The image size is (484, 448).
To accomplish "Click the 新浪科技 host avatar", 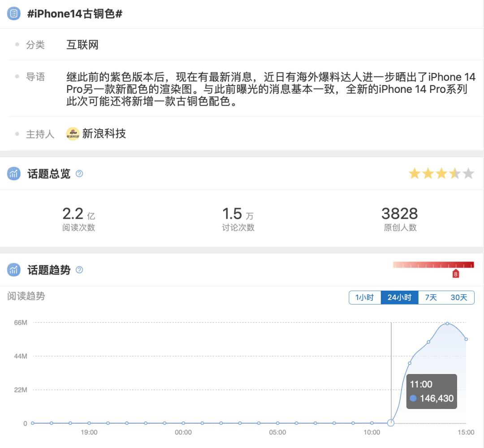I will [x=73, y=134].
